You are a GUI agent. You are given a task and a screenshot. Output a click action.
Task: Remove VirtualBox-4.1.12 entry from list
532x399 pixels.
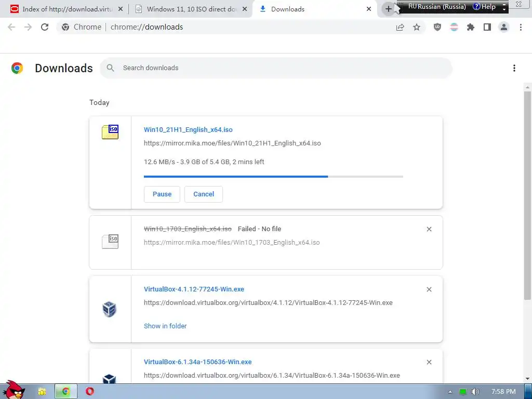coord(429,289)
